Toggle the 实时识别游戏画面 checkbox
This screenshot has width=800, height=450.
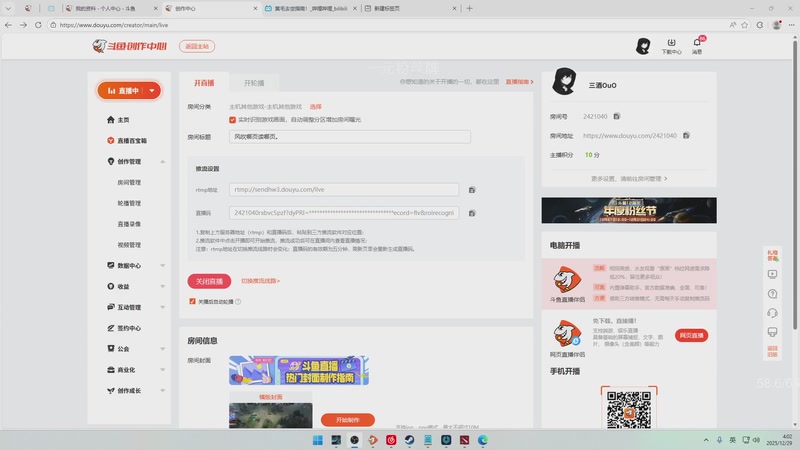pyautogui.click(x=232, y=120)
